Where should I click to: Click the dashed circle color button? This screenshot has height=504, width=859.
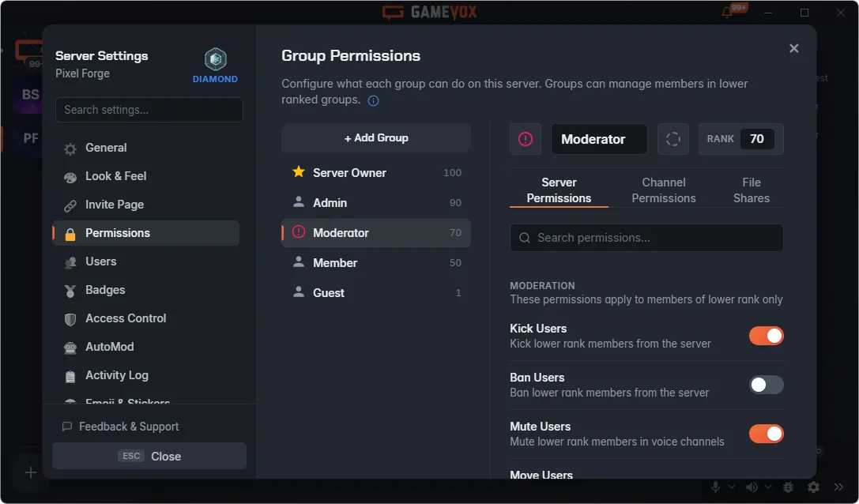pos(673,139)
